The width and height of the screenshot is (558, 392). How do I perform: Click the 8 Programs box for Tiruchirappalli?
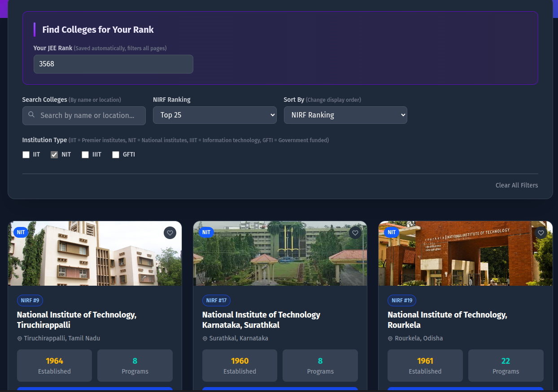(x=135, y=366)
